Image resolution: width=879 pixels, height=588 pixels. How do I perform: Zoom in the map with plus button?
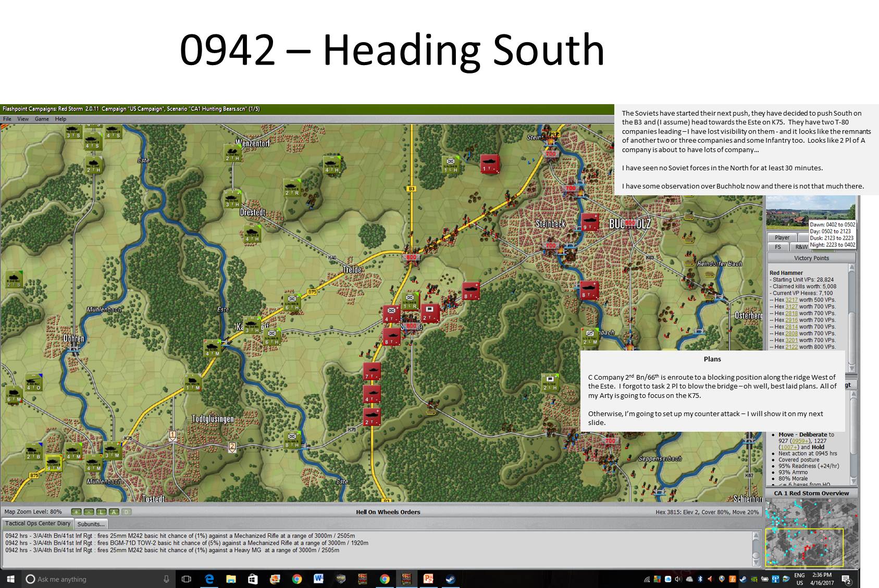pyautogui.click(x=76, y=512)
